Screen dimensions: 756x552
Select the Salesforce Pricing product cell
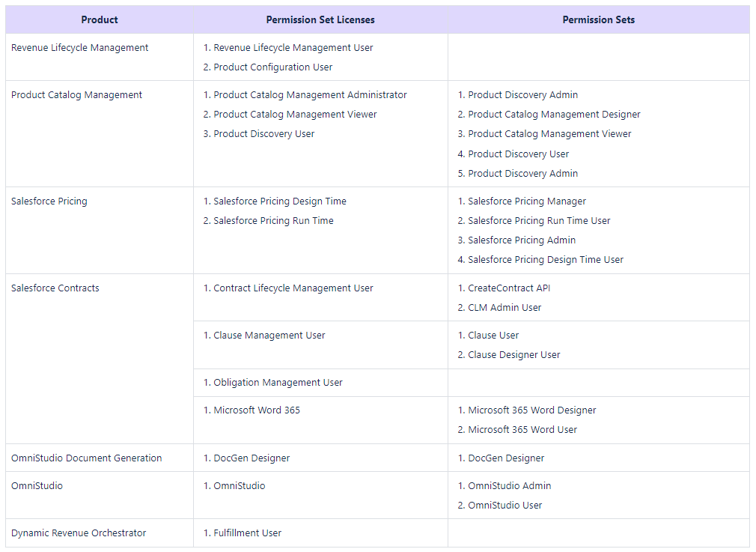coord(100,230)
